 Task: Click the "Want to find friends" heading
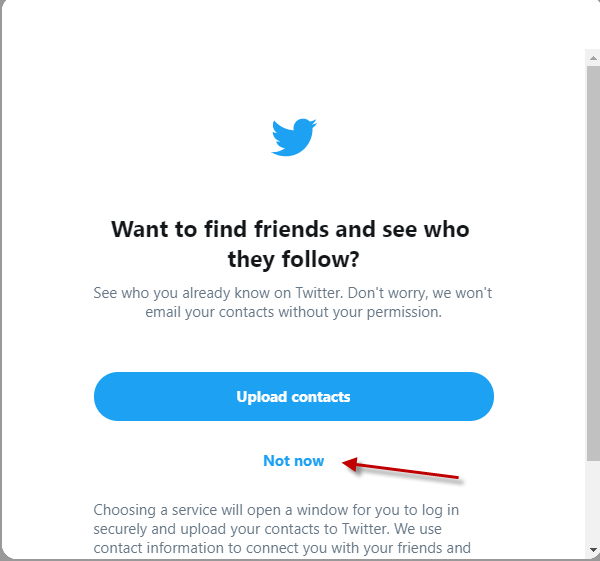pyautogui.click(x=290, y=230)
